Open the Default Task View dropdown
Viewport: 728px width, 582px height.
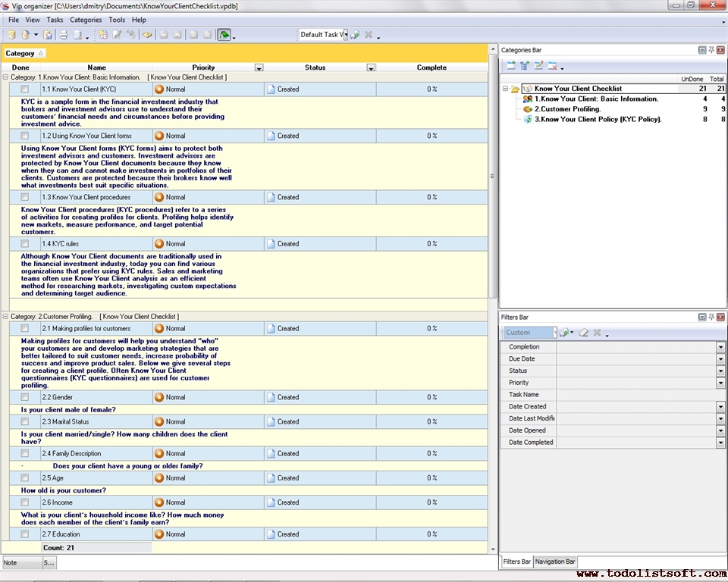click(x=344, y=35)
